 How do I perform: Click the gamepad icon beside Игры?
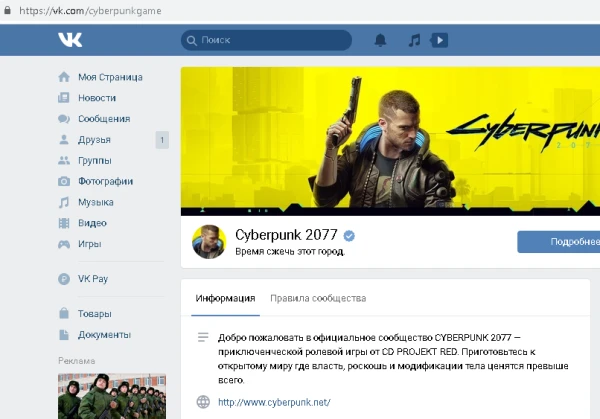tap(64, 244)
